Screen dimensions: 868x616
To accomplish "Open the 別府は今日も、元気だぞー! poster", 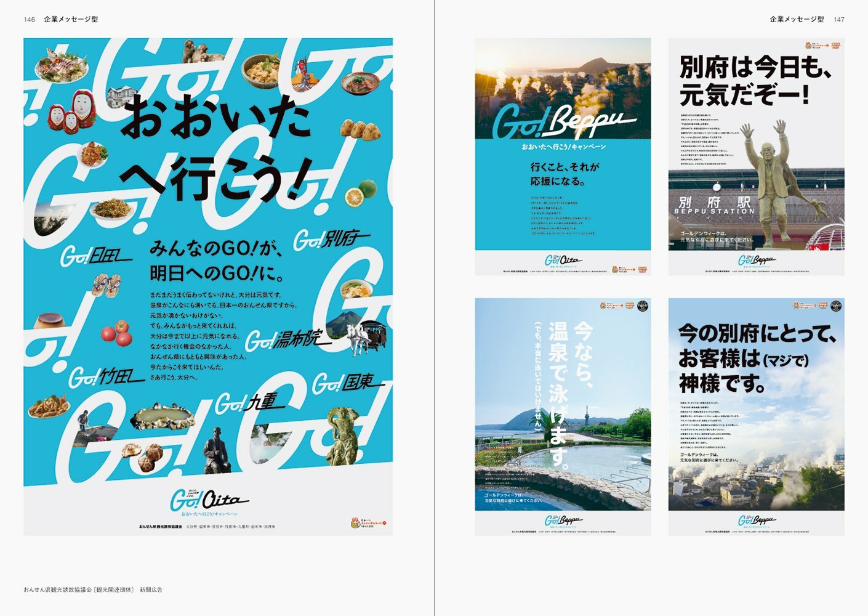I will click(x=756, y=156).
